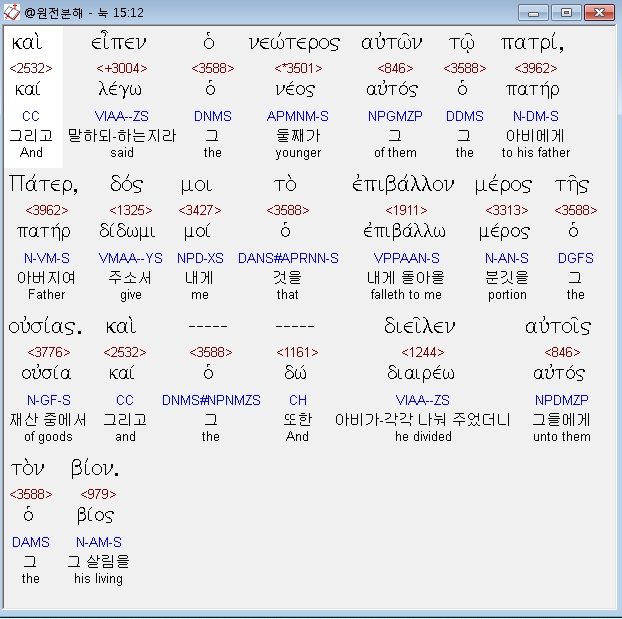Image resolution: width=622 pixels, height=619 pixels.
Task: Click morphology code DANS#APRNN-S
Action: point(288,258)
